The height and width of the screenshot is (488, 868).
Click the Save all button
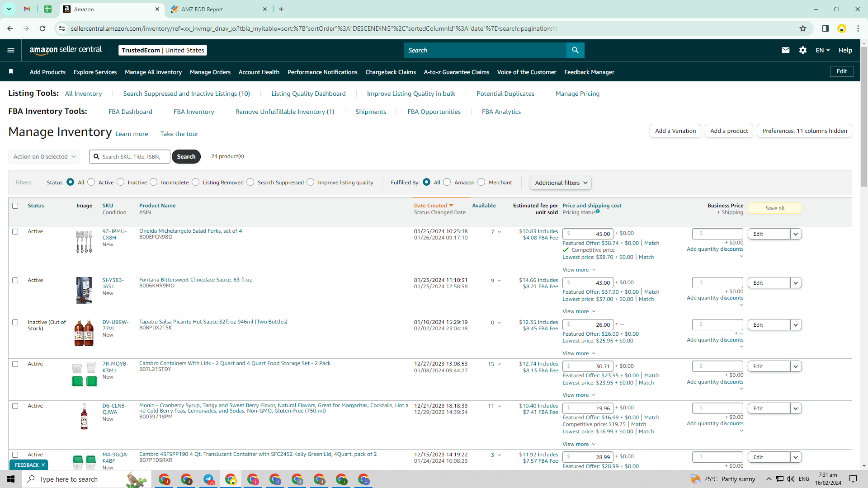pos(775,208)
